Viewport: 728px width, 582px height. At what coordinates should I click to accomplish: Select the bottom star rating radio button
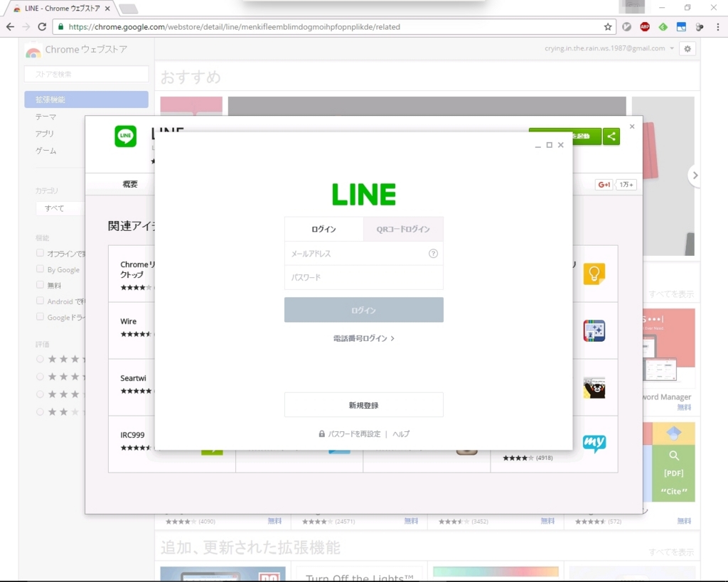[x=40, y=411]
